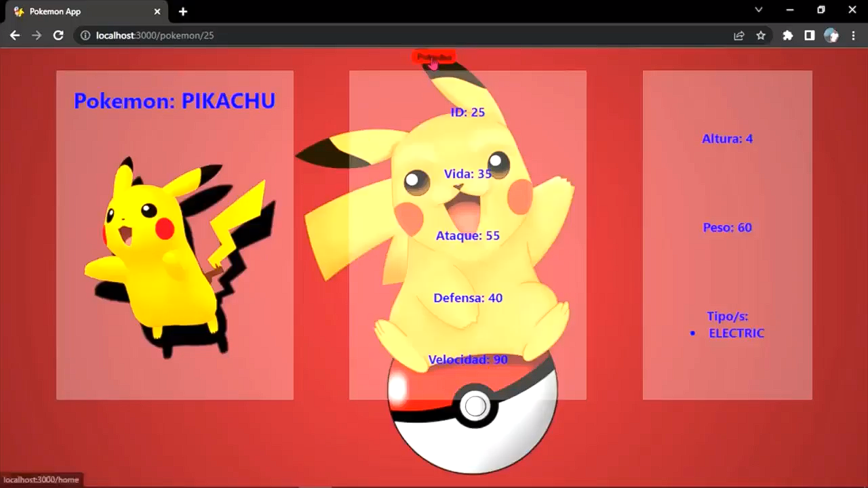Click the address bar showing localhost:3000/pokemon/25

click(x=407, y=35)
